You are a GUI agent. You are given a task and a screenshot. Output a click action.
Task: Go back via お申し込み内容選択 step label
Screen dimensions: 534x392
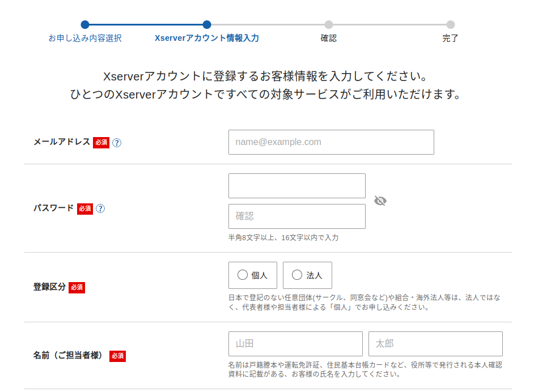point(85,39)
